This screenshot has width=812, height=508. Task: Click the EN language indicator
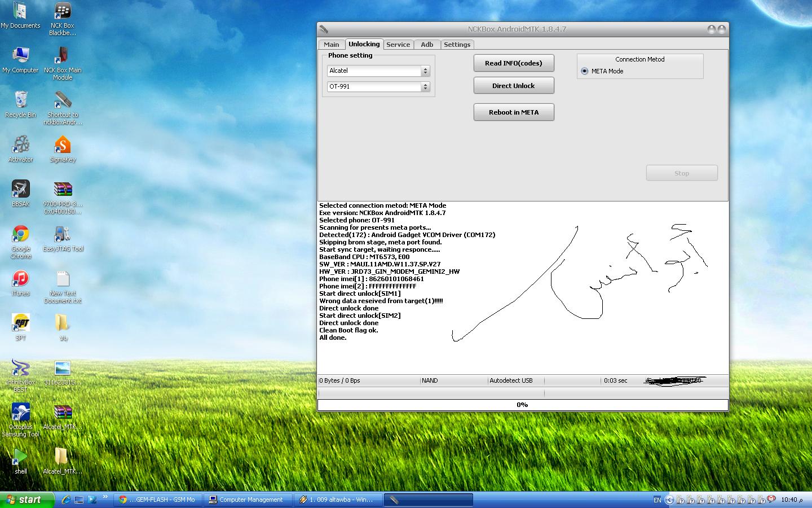tap(657, 500)
